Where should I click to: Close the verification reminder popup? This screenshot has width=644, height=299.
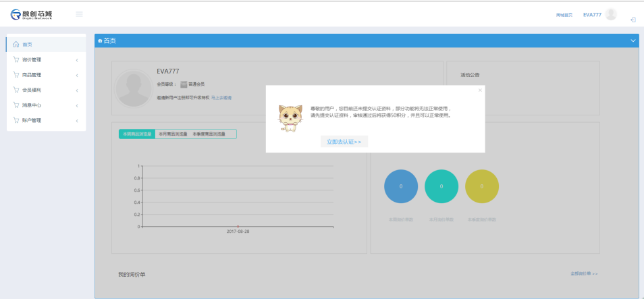tap(480, 90)
